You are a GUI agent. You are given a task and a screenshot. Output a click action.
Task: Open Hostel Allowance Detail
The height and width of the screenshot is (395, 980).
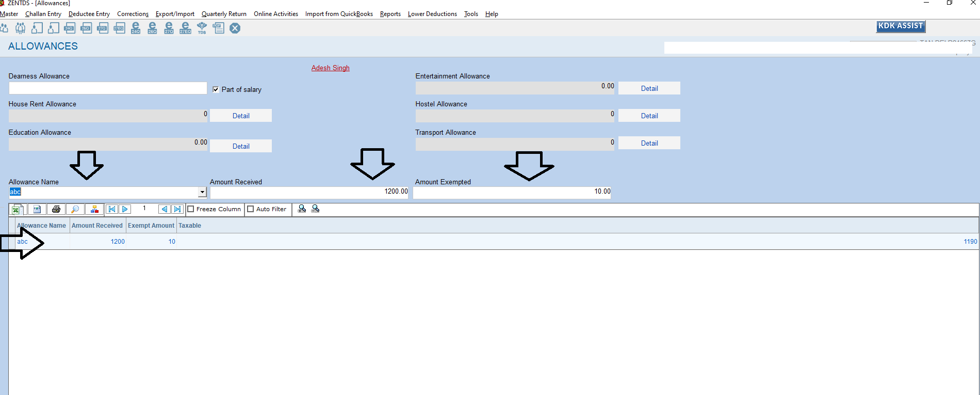[649, 116]
